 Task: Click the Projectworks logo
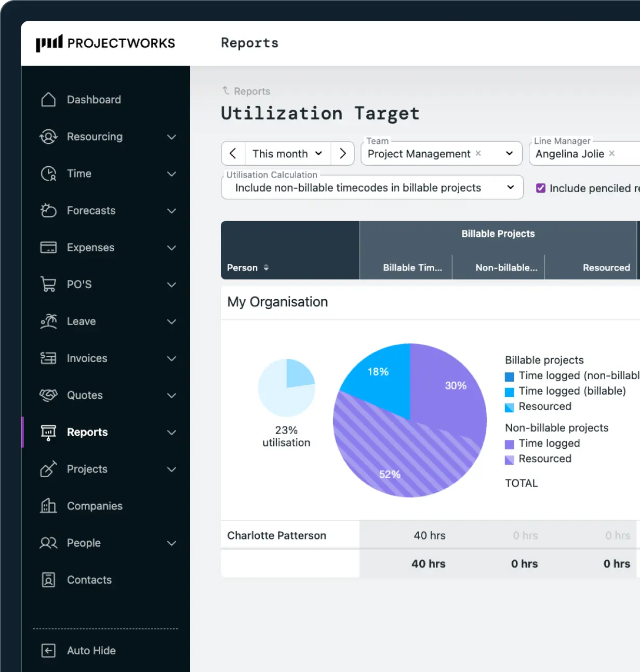tap(104, 43)
